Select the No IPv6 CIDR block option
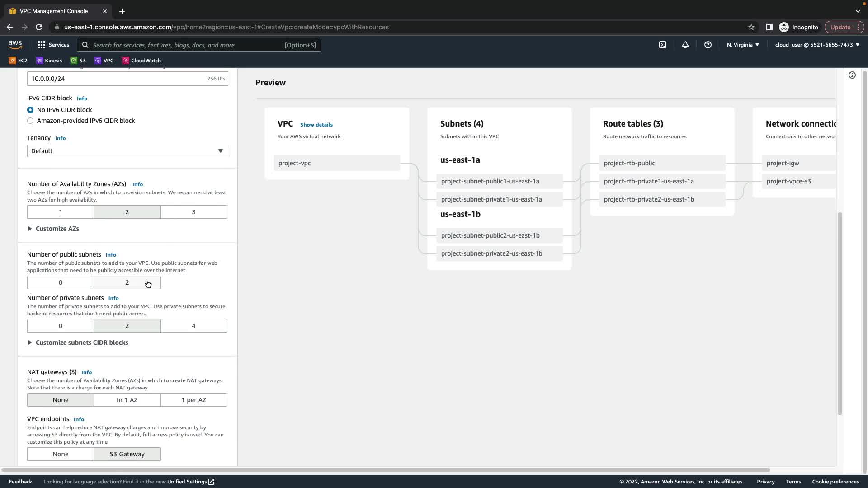Screen dimensions: 868x488 pyautogui.click(x=30, y=110)
